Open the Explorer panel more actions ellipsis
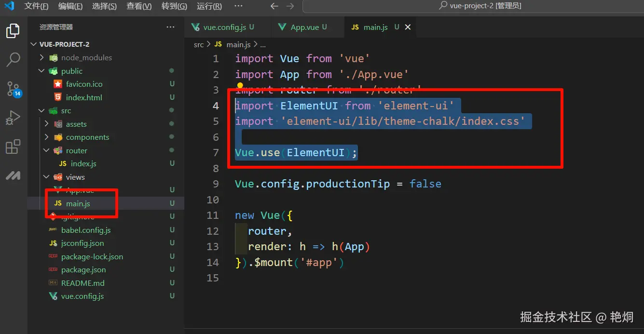This screenshot has height=334, width=644. click(171, 27)
